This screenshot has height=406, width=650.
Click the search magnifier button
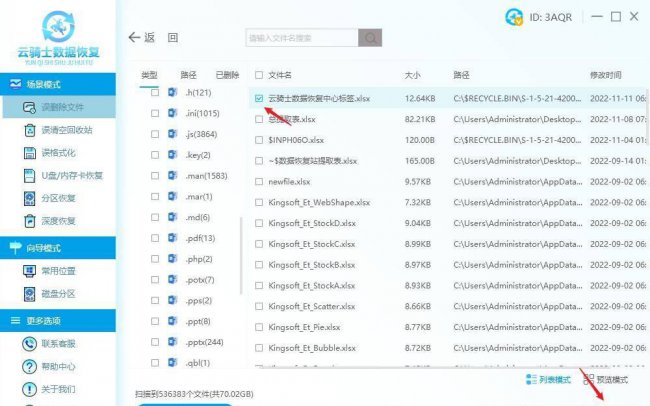pyautogui.click(x=370, y=38)
